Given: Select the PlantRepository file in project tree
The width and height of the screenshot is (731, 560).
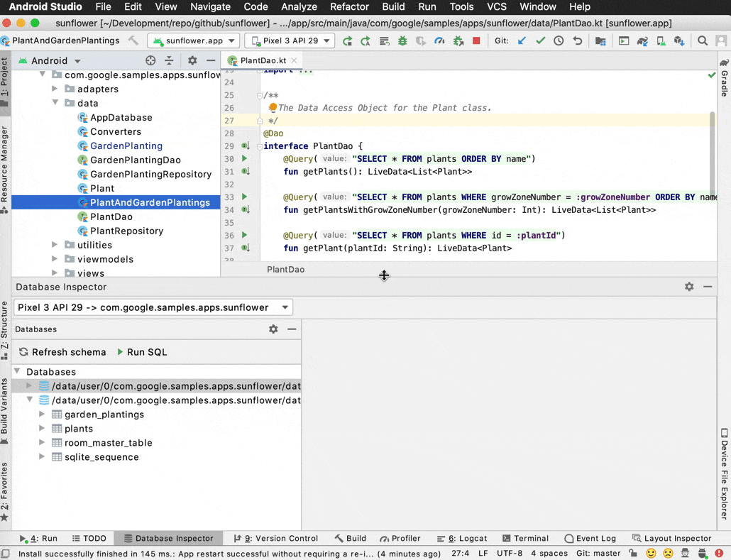Looking at the screenshot, I should click(x=126, y=231).
